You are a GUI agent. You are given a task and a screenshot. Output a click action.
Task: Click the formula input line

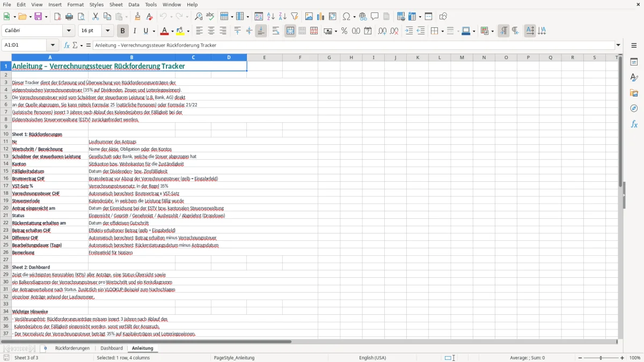[354, 45]
